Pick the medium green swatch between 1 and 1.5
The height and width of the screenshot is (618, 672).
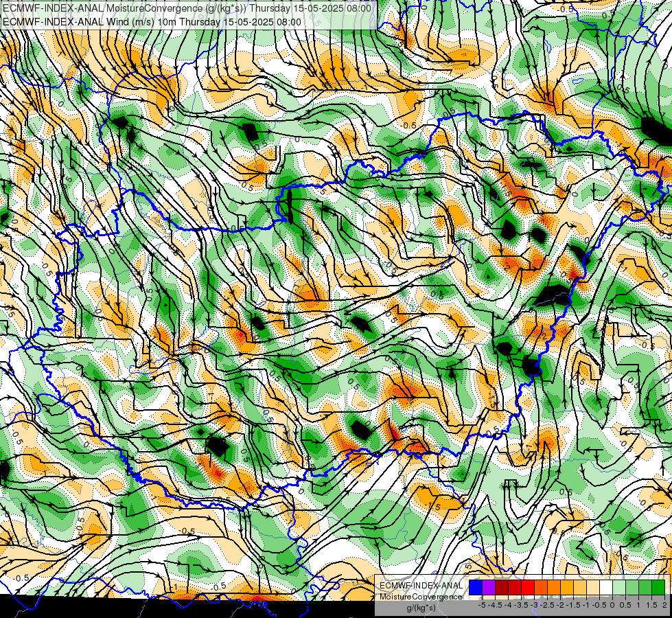[x=645, y=587]
